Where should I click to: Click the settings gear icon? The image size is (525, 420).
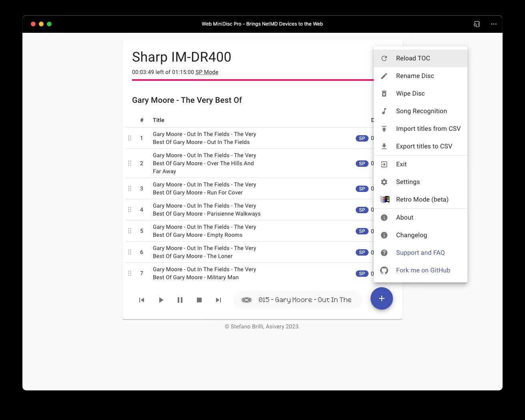384,182
